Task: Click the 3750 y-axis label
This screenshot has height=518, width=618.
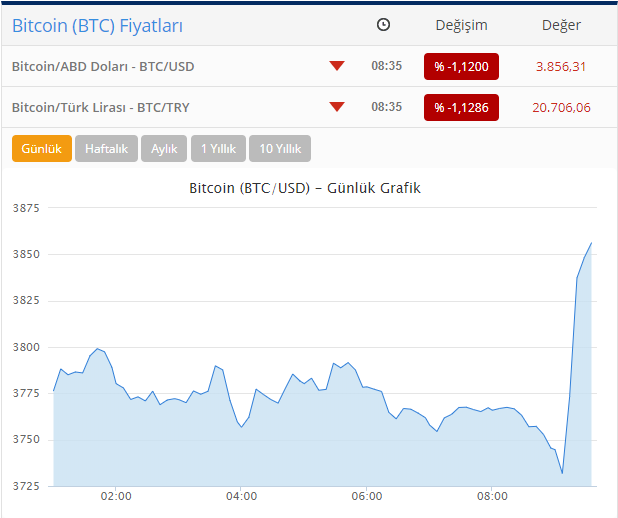Action: click(26, 440)
